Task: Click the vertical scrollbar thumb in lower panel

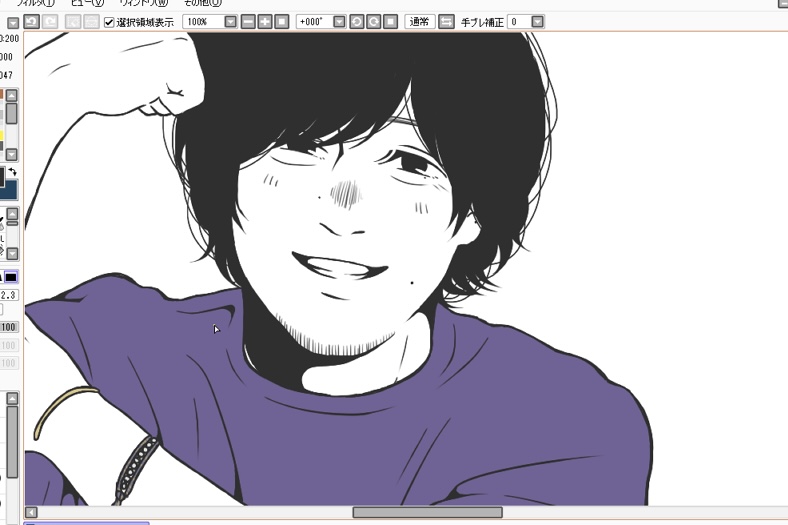Action: coord(12,442)
